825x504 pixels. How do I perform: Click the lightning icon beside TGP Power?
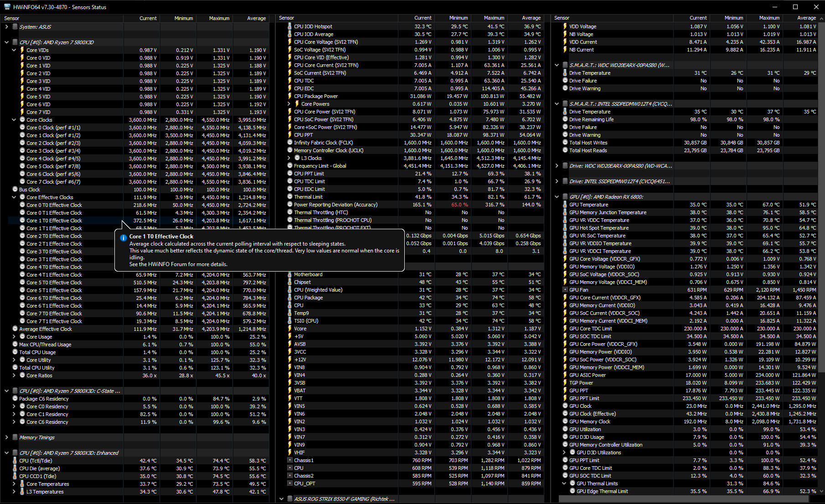(565, 383)
